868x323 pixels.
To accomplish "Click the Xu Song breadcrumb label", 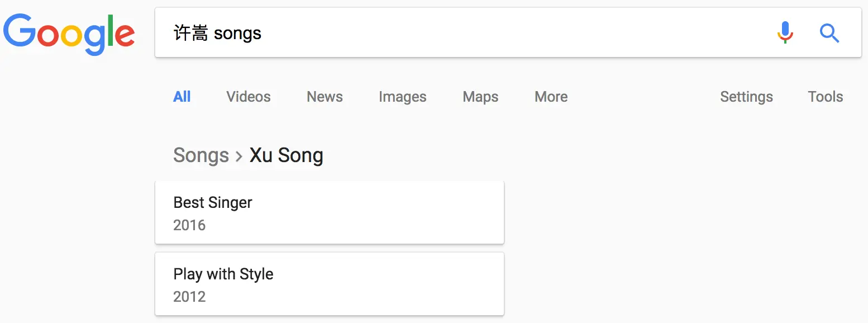I will click(286, 155).
